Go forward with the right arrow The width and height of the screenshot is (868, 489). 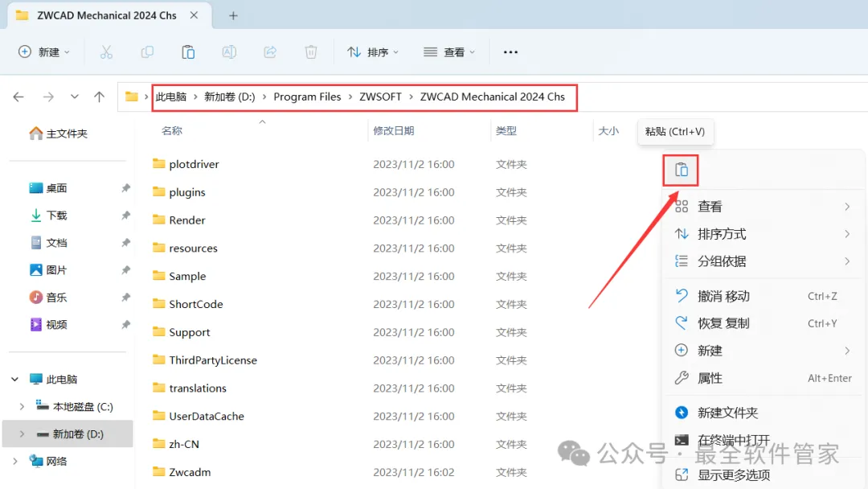pos(49,97)
